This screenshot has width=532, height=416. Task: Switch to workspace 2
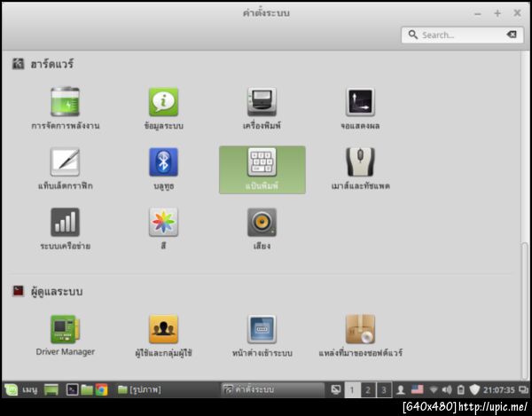pos(368,390)
